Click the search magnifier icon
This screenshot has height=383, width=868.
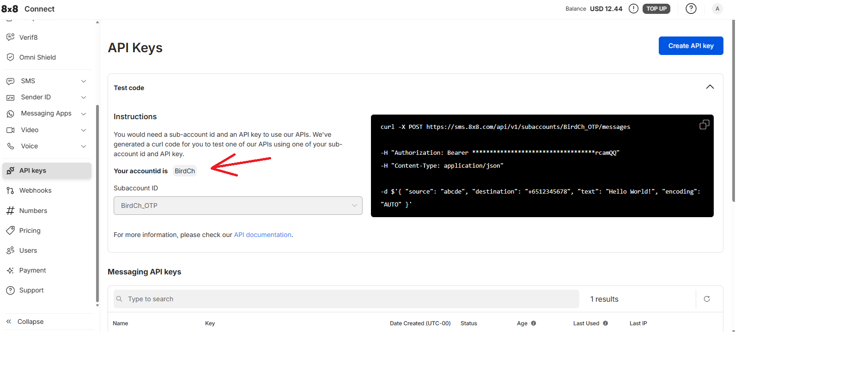pos(119,299)
